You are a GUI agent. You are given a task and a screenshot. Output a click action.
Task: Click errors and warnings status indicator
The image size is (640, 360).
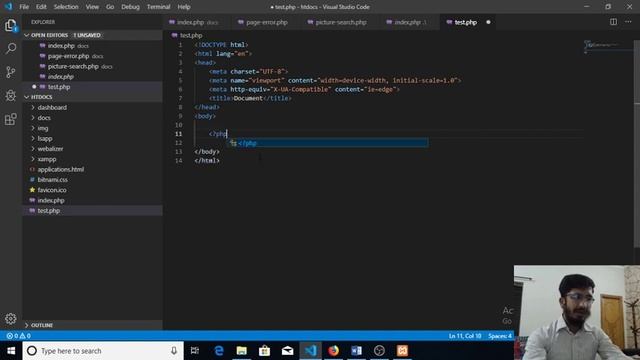pyautogui.click(x=18, y=336)
